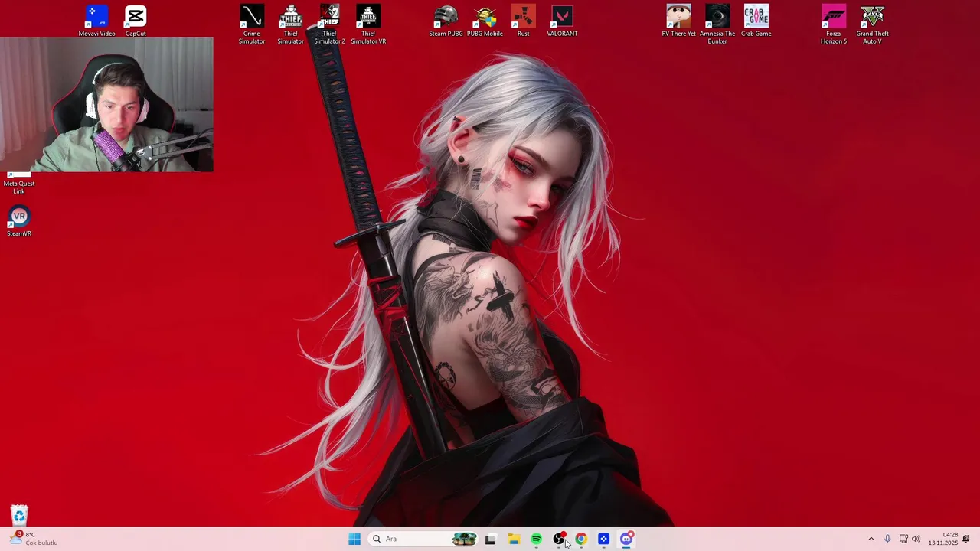The width and height of the screenshot is (980, 551).
Task: Open the CapCut desktop shortcut
Action: [x=136, y=21]
